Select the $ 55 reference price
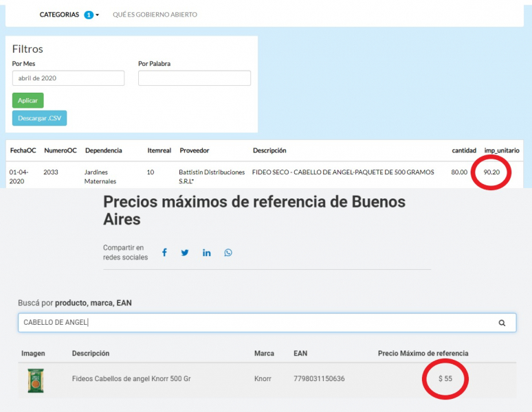Screen dimensions: 532x412 coord(445,379)
